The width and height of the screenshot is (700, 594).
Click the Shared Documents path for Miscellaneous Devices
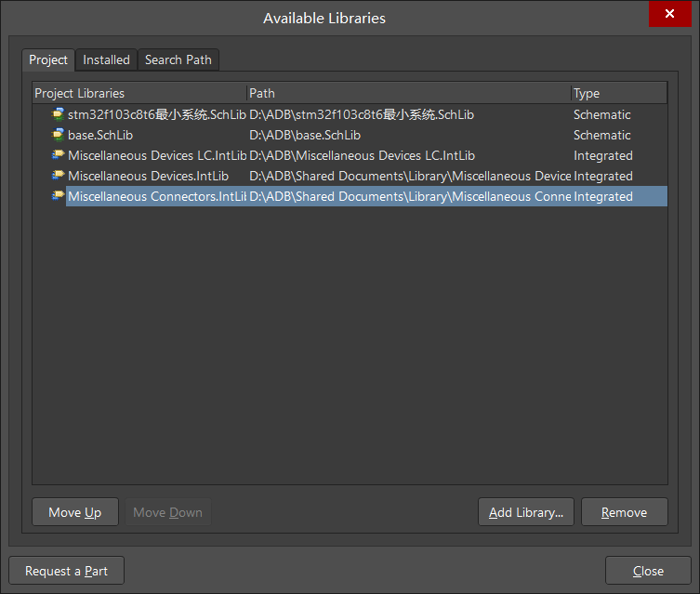(410, 176)
